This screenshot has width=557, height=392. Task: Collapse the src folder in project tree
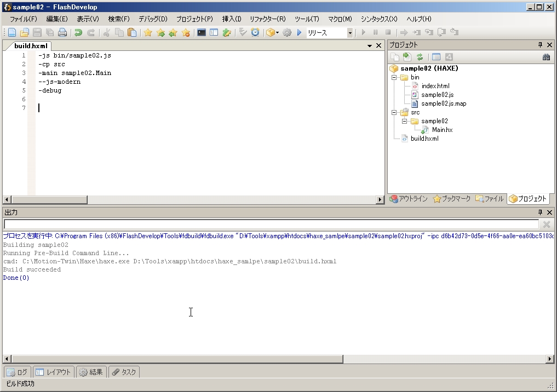(394, 113)
